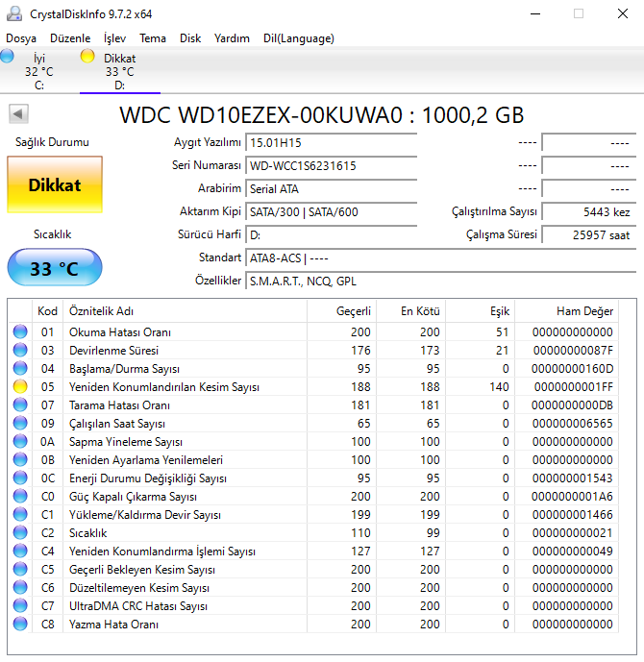Click the Çalıştırılma Sayısı value 5443 kez
This screenshot has width=644, height=662.
click(589, 211)
